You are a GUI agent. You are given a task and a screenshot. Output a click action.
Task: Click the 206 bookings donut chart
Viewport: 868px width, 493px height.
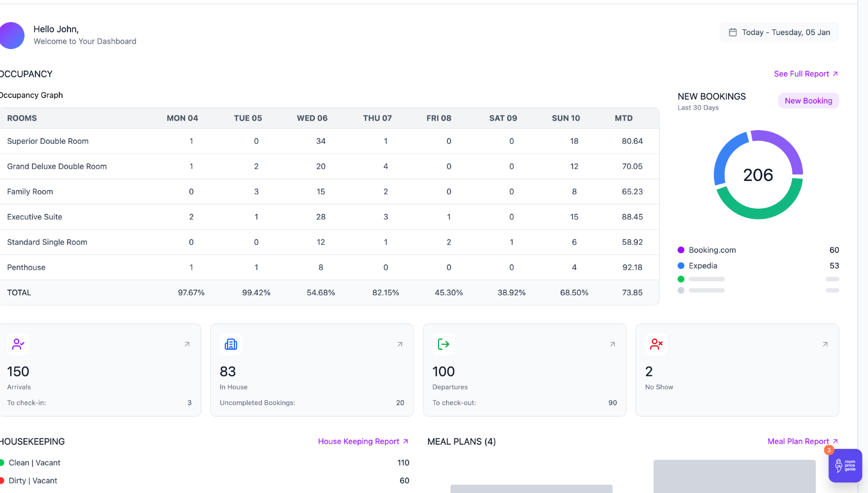758,175
